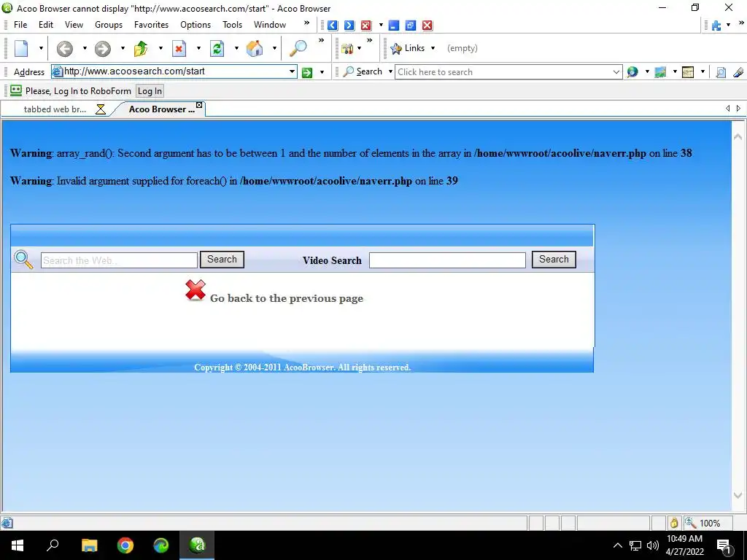The width and height of the screenshot is (747, 560).
Task: Open the File menu
Action: pos(20,25)
